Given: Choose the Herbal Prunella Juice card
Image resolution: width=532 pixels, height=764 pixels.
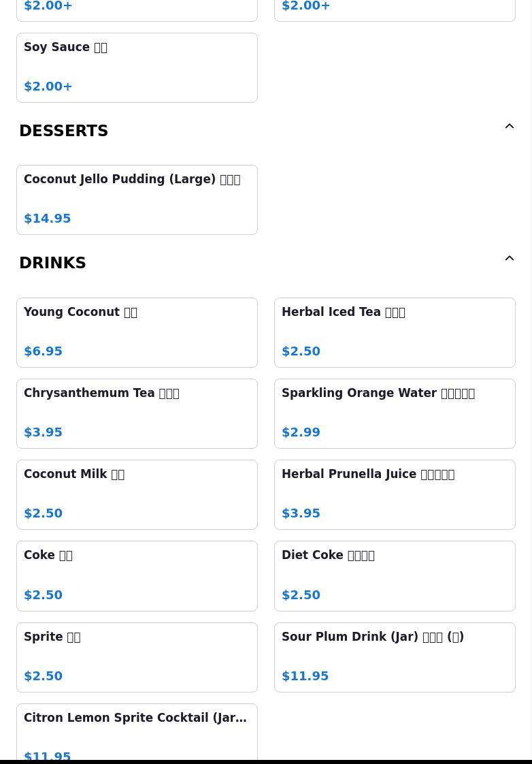Looking at the screenshot, I should point(395,494).
